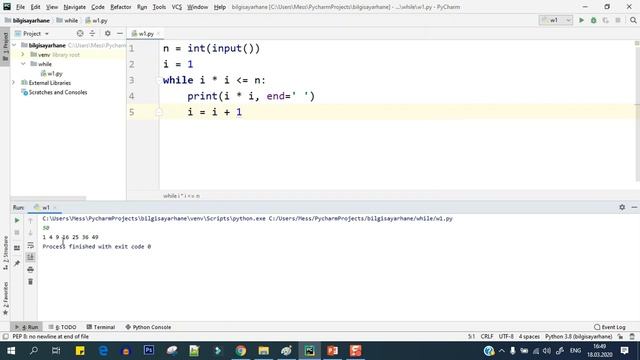Run w1 with the green toolbar play button
Viewport: 640px width, 360px height.
(x=581, y=20)
